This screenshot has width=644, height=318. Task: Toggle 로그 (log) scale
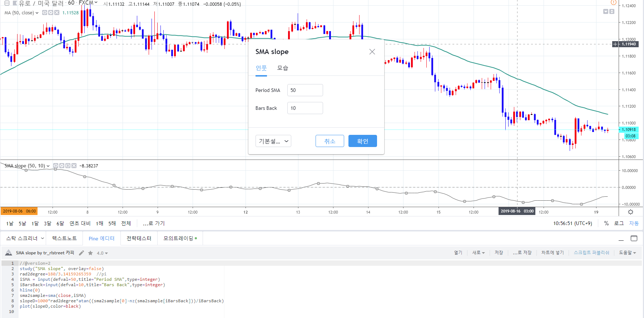(619, 223)
